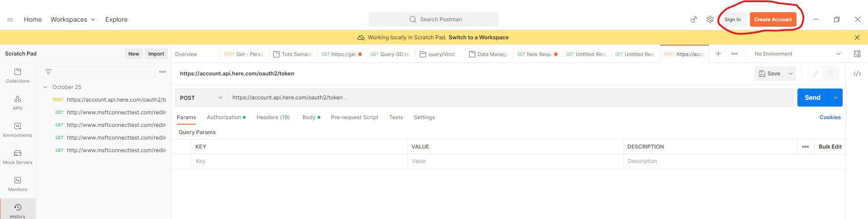
Task: Click the Create Account button
Action: tap(773, 19)
